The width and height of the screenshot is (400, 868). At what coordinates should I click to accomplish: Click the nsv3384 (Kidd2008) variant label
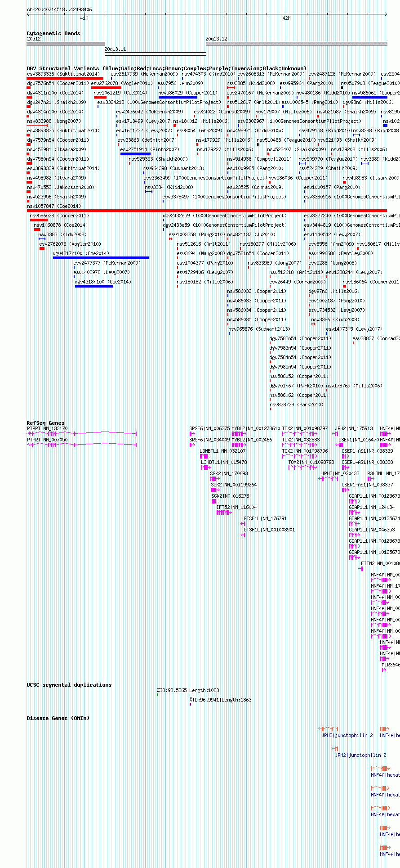[169, 187]
